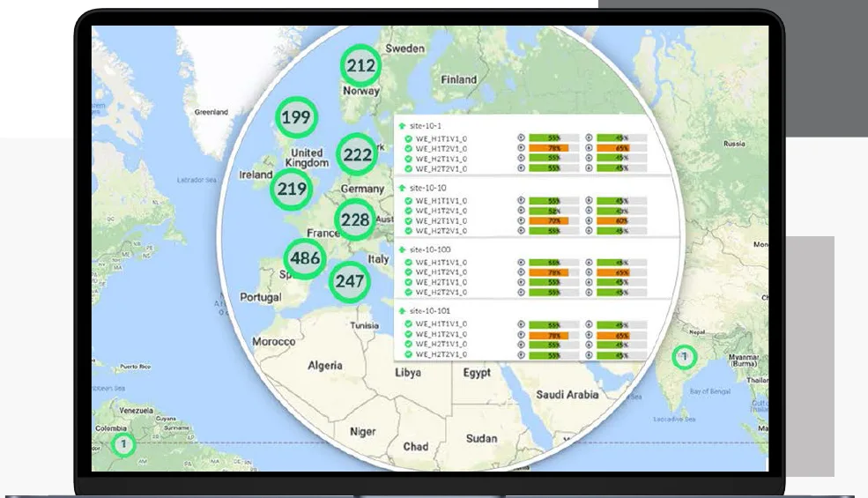Click the green up-arrow beside site-10-10
868x498 pixels.
coord(403,189)
